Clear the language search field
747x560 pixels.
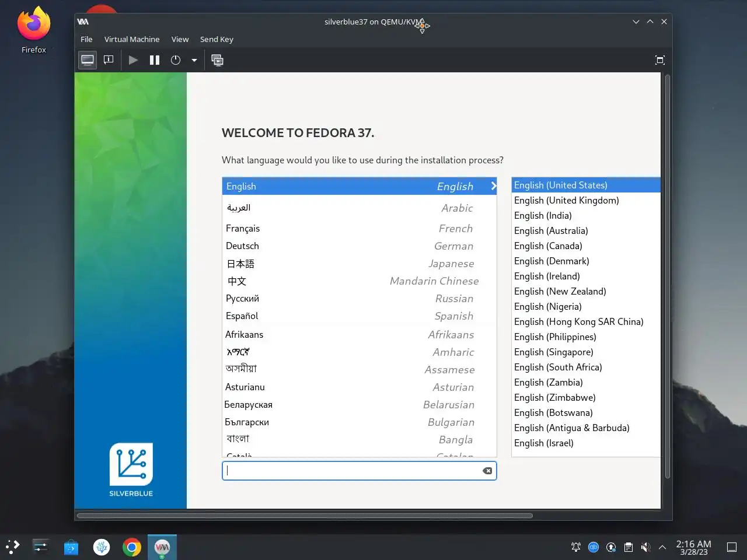point(487,471)
